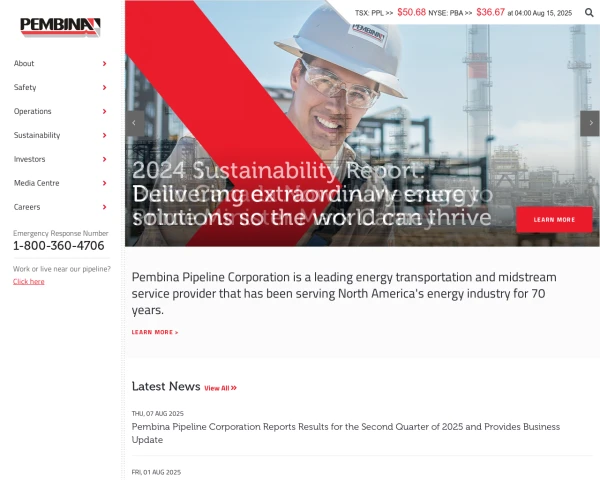Go to previous carousel slide
This screenshot has height=480, width=600.
coord(134,123)
